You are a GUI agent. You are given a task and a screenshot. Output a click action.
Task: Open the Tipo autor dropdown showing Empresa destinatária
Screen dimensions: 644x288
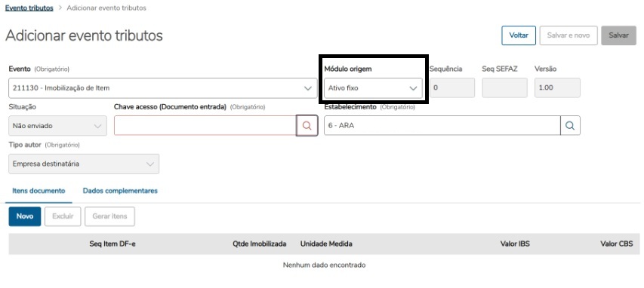(x=84, y=164)
